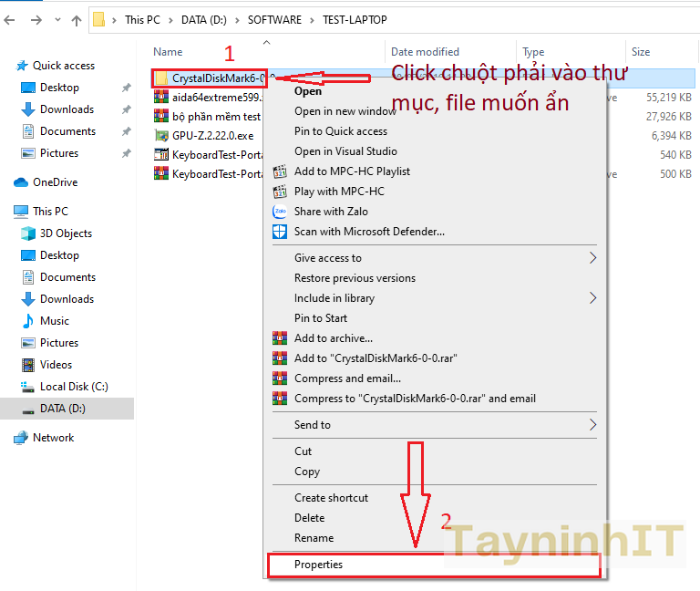
Task: Expand the Include in library submenu
Action: pyautogui.click(x=592, y=298)
